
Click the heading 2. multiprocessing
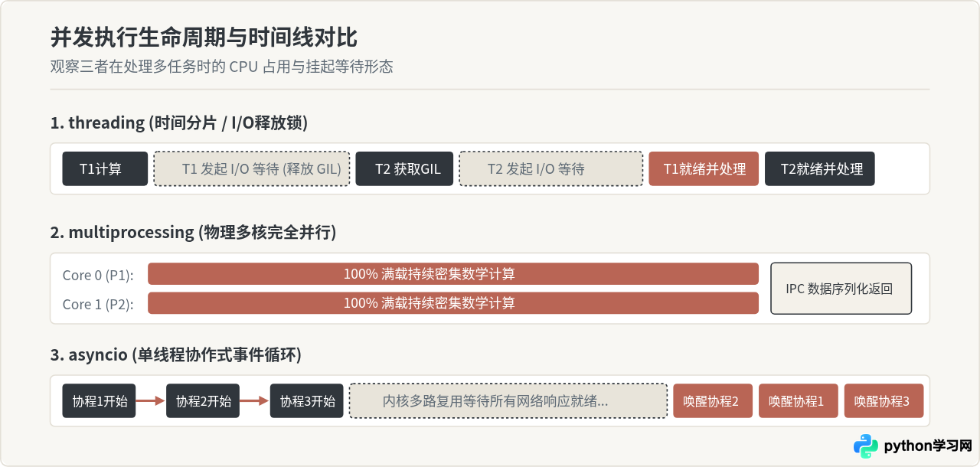click(193, 233)
